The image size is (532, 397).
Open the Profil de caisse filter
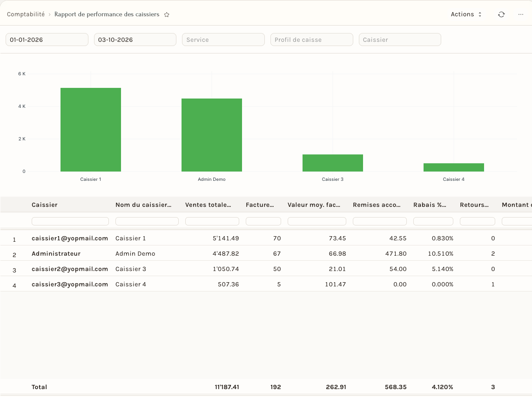click(x=311, y=40)
